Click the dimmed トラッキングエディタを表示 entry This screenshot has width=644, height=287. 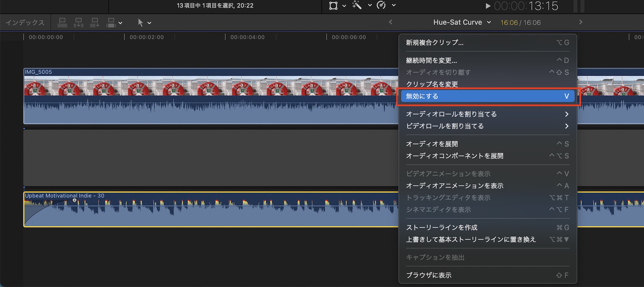coord(488,198)
